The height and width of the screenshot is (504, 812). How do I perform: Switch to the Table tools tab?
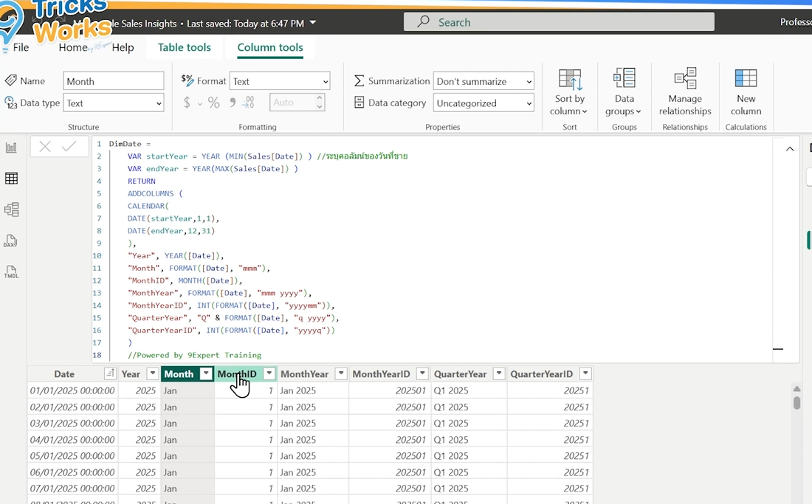[184, 47]
